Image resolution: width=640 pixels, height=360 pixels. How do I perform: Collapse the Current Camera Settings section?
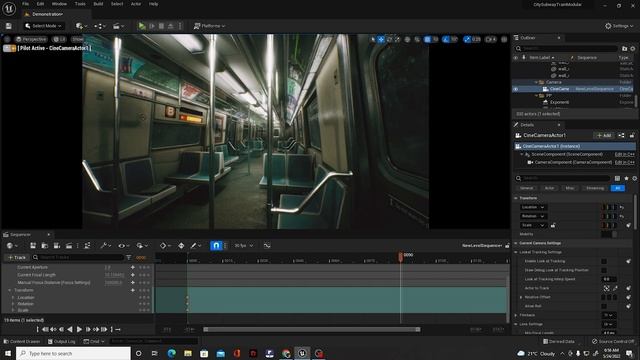[516, 243]
